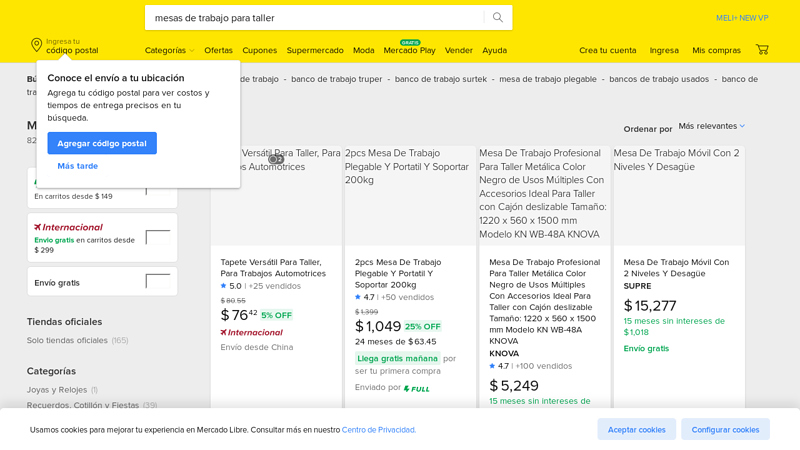Screen dimensions: 800x450
Task: Toggle the Envío gratis filter switch
Action: (x=157, y=282)
